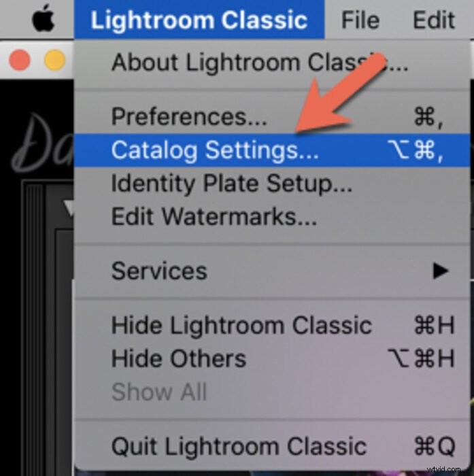Click the Services submenu arrow
474x476 pixels.
(x=441, y=271)
